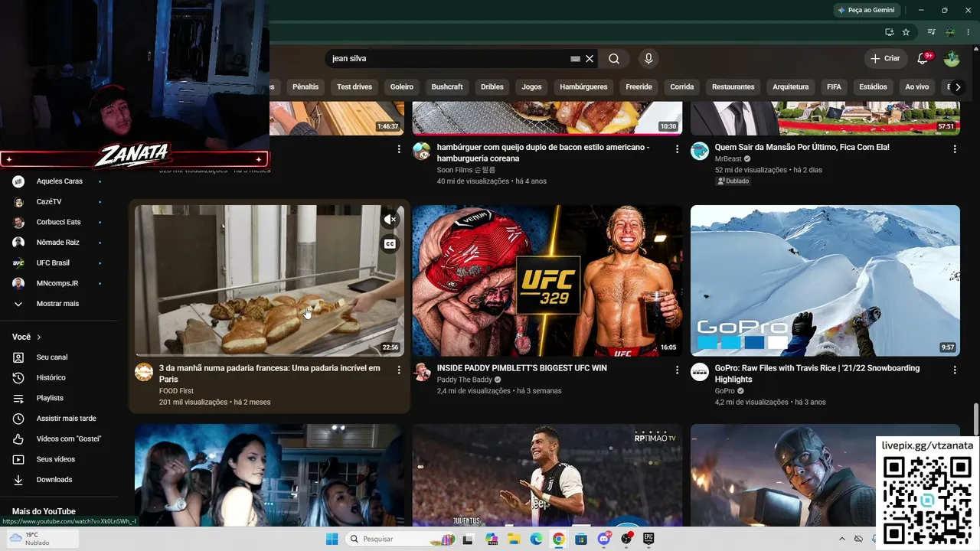Image resolution: width=980 pixels, height=551 pixels.
Task: Open Playlists in the sidebar
Action: [50, 398]
